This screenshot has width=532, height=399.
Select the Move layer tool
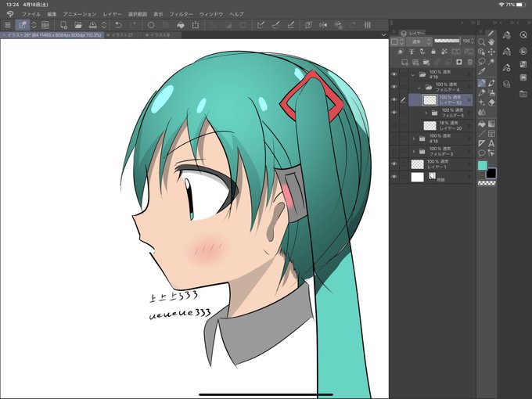pyautogui.click(x=491, y=52)
